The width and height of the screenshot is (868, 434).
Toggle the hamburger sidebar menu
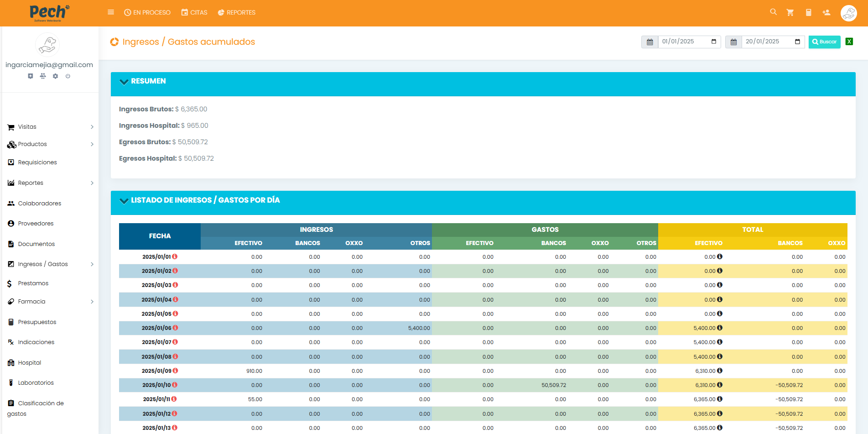[111, 12]
